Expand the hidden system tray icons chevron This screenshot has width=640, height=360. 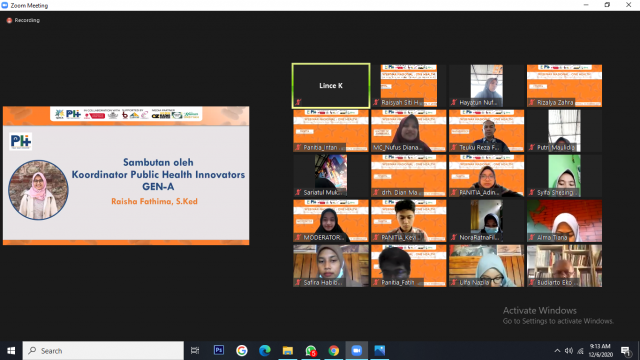click(x=557, y=351)
